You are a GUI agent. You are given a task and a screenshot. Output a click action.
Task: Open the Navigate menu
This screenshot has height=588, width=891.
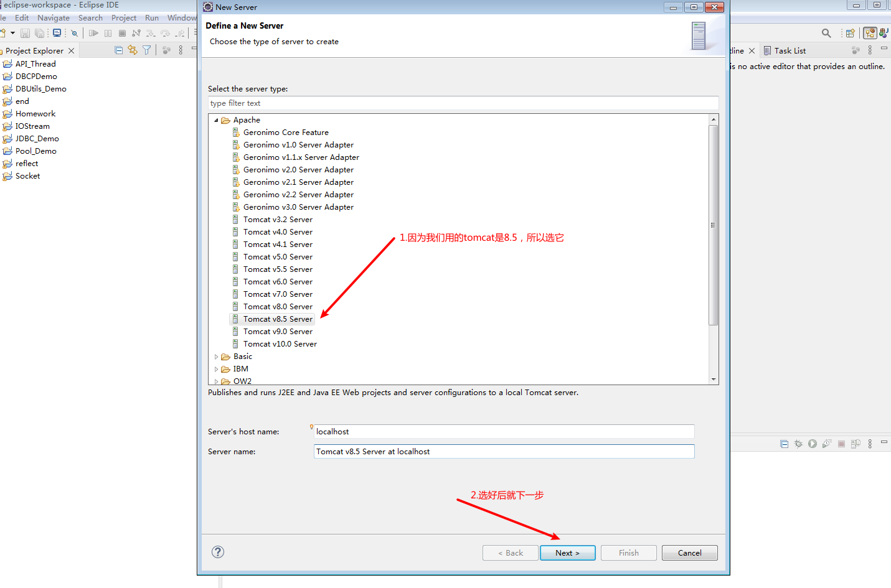click(x=54, y=18)
